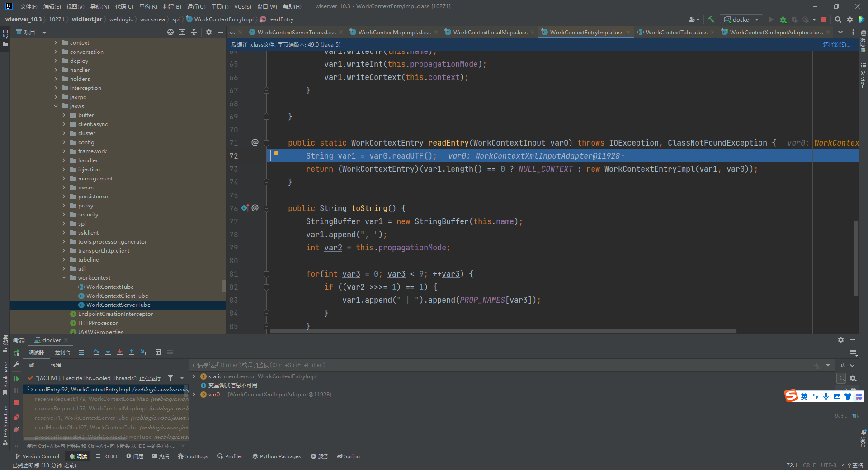Open View Breakpoints red circles icon
This screenshot has height=470, width=868.
coord(16,417)
